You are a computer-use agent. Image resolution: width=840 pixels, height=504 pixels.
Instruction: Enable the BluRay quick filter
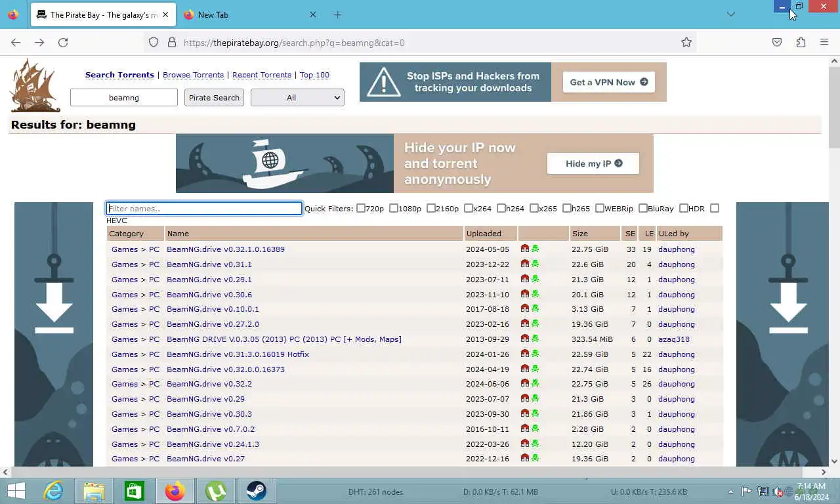coord(643,208)
